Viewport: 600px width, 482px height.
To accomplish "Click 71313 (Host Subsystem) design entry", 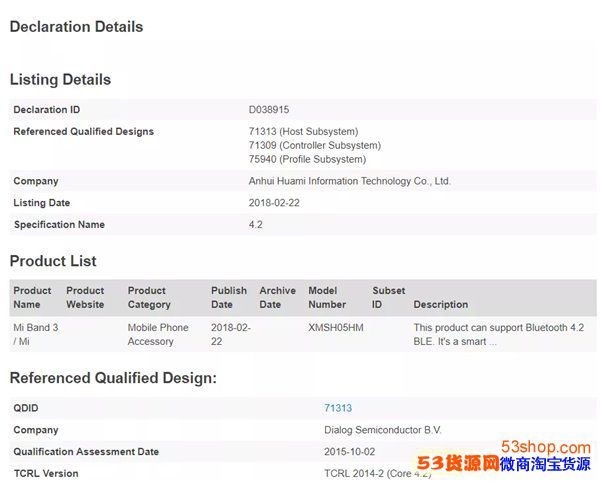I will (303, 131).
